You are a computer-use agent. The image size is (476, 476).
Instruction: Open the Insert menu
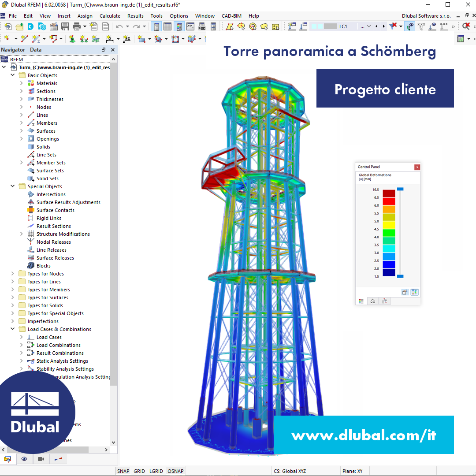point(64,16)
